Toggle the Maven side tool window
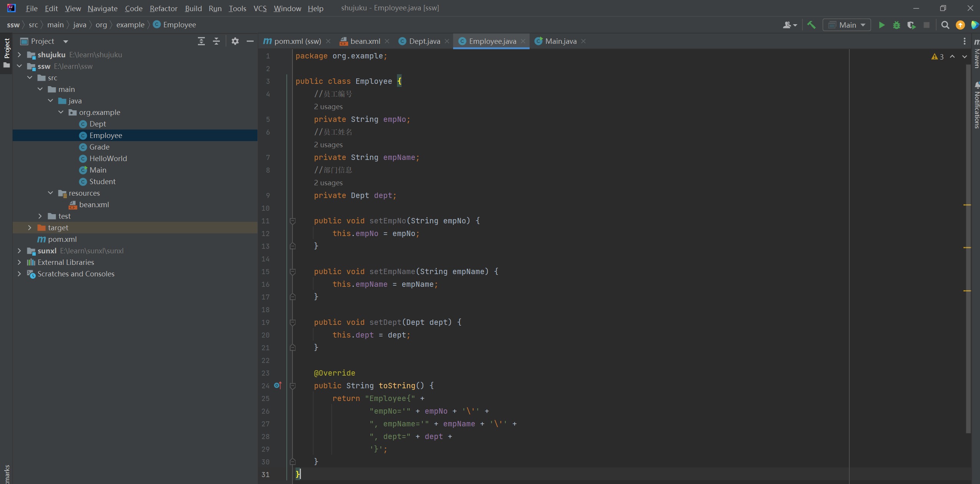The width and height of the screenshot is (980, 484). 976,54
